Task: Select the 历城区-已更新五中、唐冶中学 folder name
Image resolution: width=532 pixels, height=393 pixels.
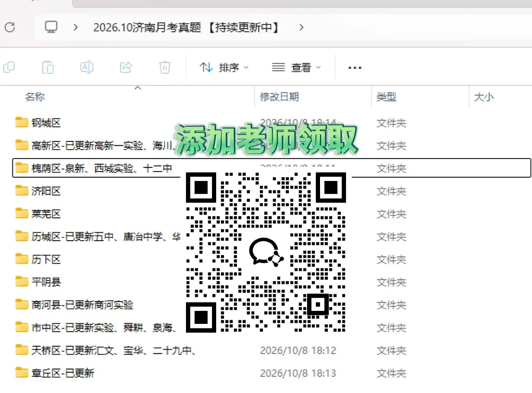Action: click(106, 237)
